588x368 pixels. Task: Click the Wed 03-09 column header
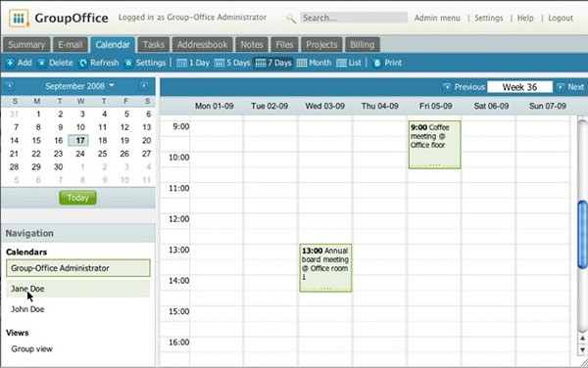(324, 106)
